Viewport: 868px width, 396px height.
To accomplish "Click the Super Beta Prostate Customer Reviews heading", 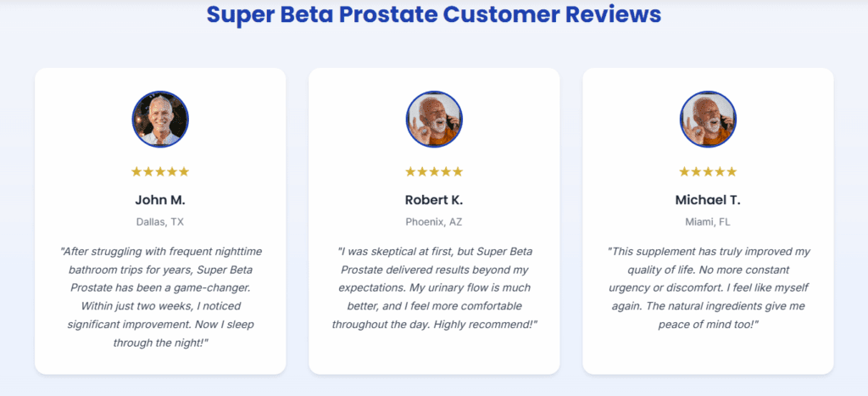I will (x=434, y=14).
